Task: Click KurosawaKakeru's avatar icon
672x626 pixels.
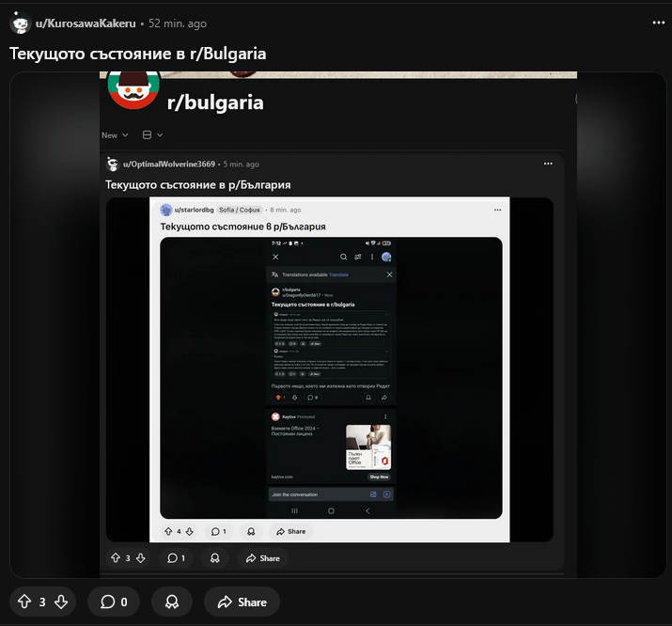Action: point(20,23)
